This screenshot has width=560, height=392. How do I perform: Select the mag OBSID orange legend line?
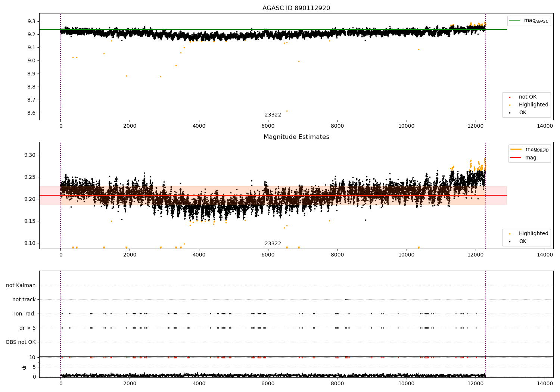pyautogui.click(x=516, y=149)
